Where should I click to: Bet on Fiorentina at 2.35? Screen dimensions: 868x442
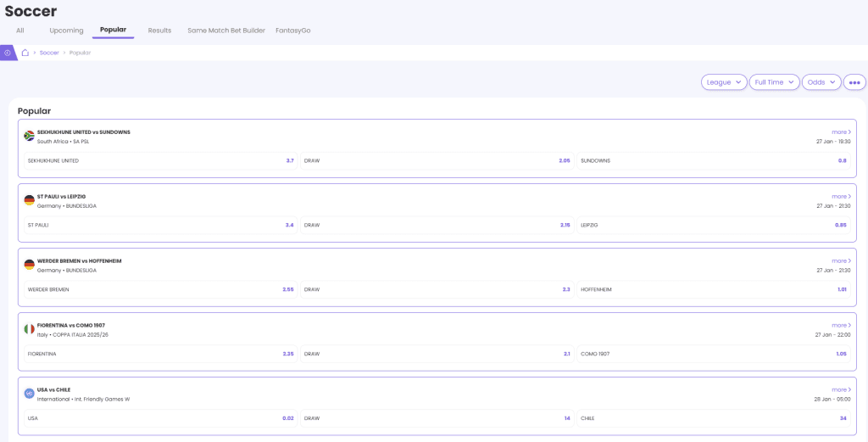tap(160, 354)
